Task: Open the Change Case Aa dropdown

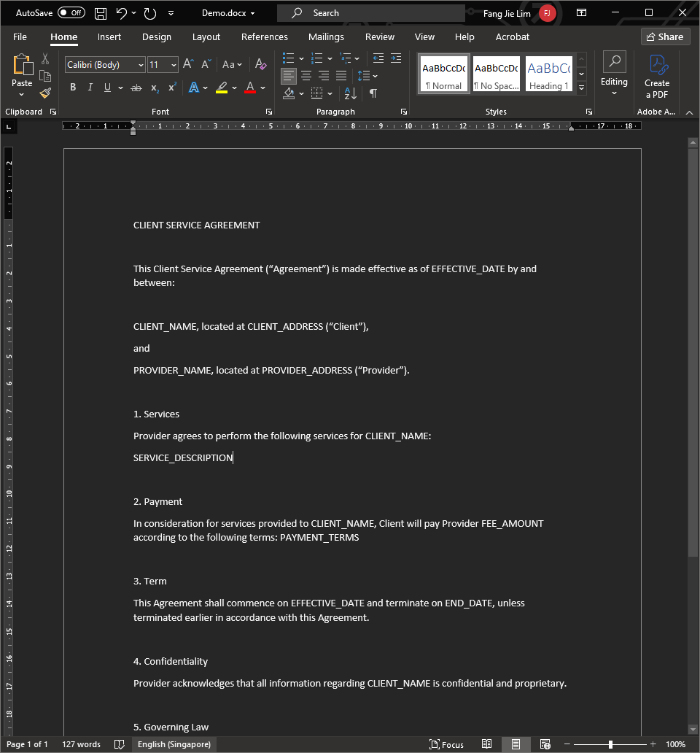Action: pyautogui.click(x=232, y=64)
